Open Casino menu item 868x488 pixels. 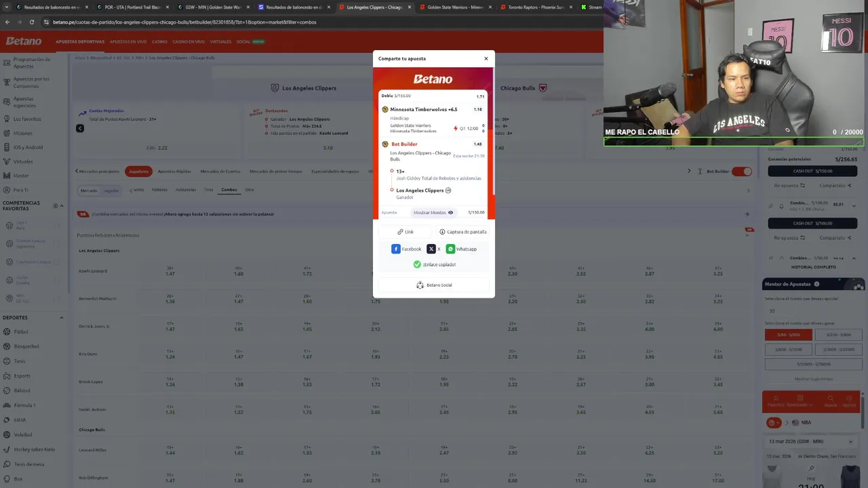159,41
